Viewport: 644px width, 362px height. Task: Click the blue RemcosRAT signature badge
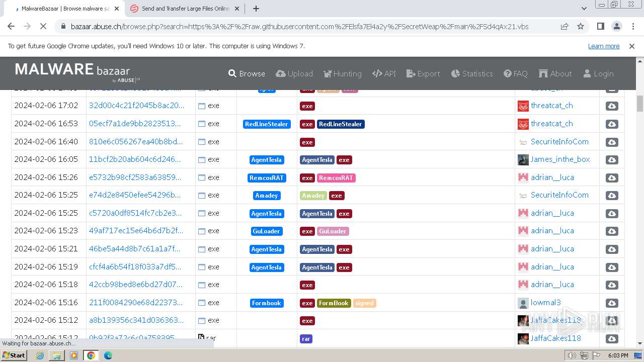[x=267, y=178]
